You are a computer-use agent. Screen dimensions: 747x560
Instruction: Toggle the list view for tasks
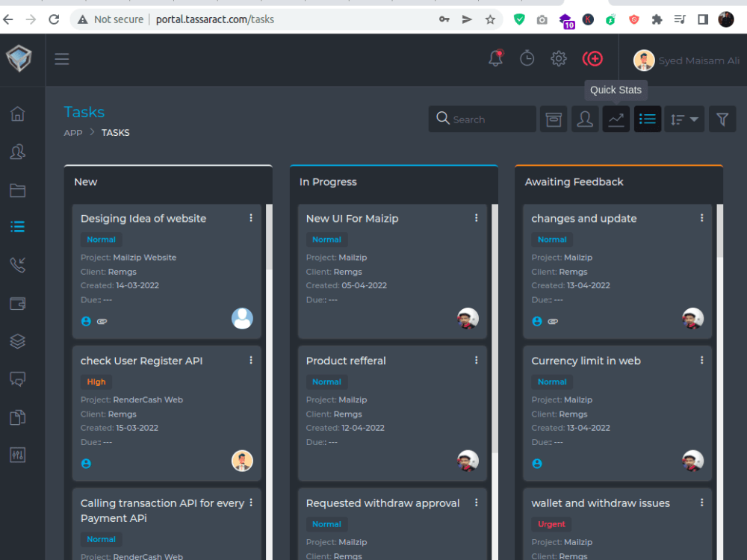[647, 119]
